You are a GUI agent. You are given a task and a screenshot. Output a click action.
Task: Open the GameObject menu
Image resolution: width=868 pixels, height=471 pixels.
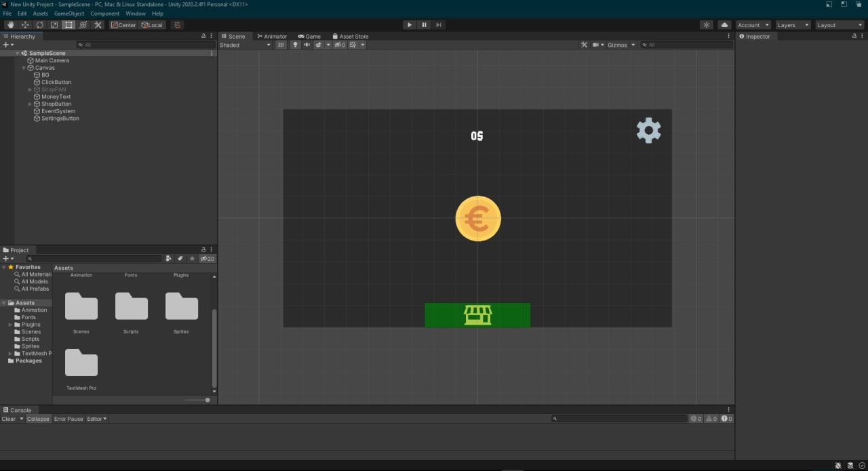point(69,14)
